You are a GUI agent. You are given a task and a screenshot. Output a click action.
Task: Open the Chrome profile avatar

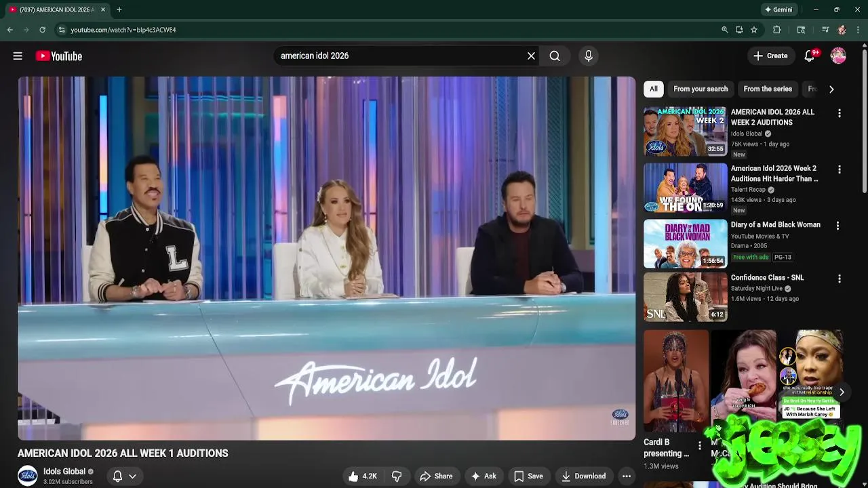click(842, 30)
